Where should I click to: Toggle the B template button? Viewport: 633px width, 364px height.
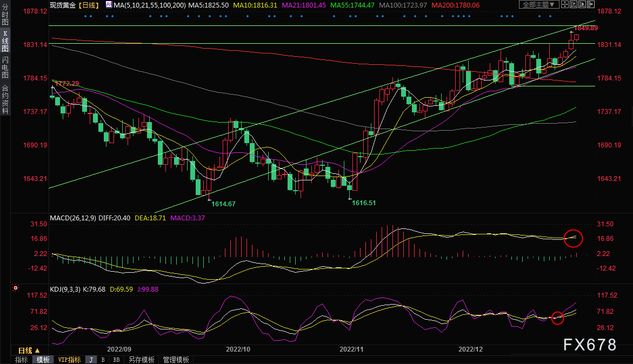point(103,360)
